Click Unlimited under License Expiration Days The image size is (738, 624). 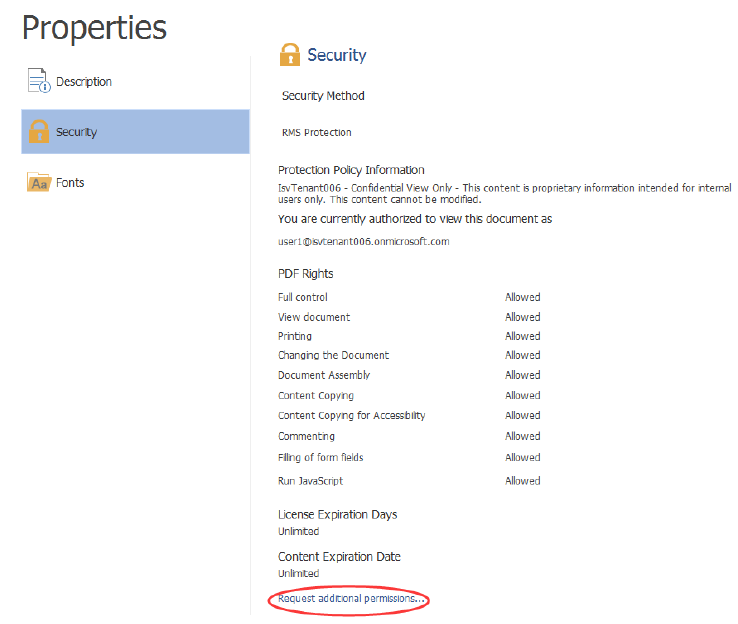[x=298, y=531]
